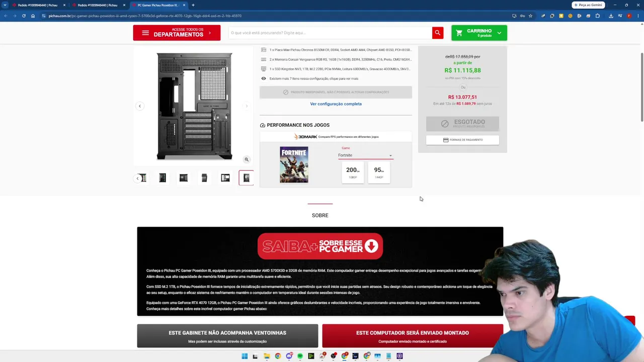The height and width of the screenshot is (362, 644).
Task: Click the 'Produto indisponível' configuration button
Action: [x=336, y=92]
